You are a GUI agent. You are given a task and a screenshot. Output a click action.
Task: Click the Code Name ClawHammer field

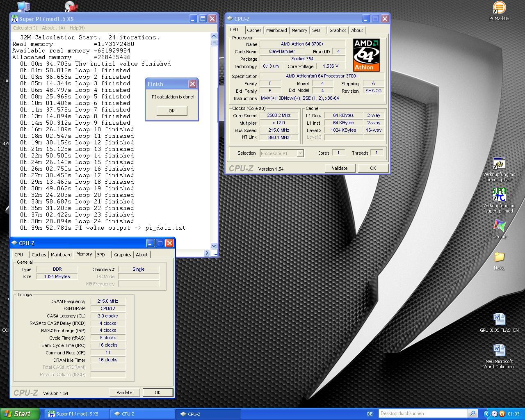[x=282, y=52]
